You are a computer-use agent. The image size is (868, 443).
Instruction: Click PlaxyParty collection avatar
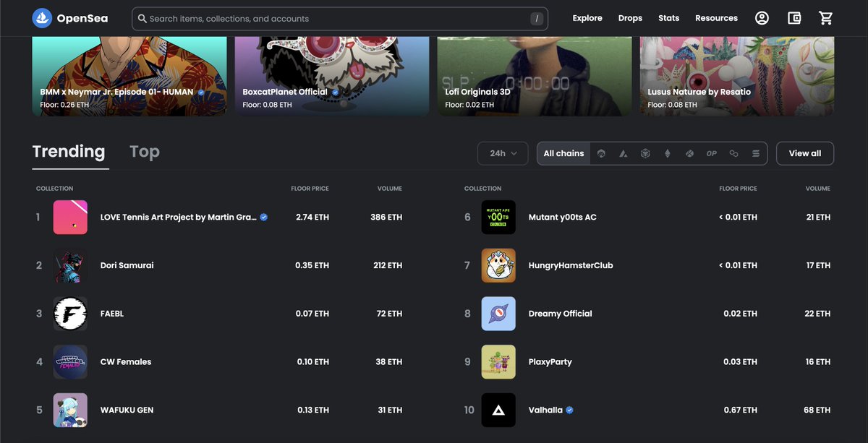(498, 362)
